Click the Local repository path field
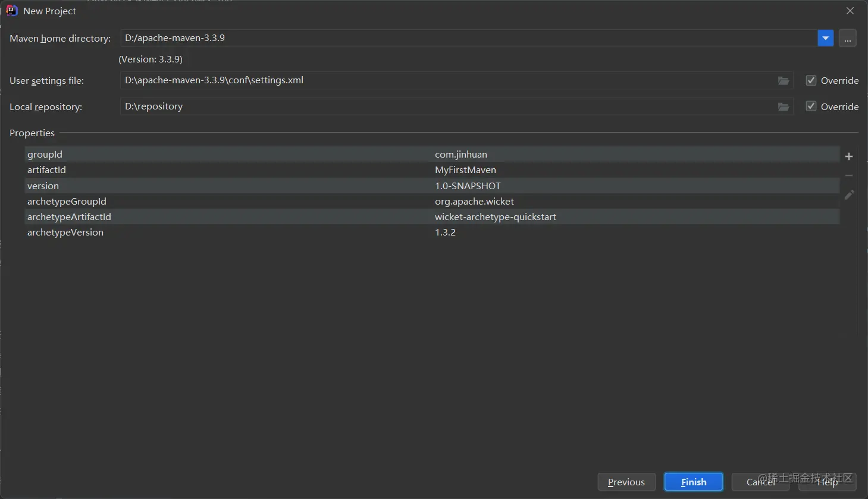 [456, 106]
